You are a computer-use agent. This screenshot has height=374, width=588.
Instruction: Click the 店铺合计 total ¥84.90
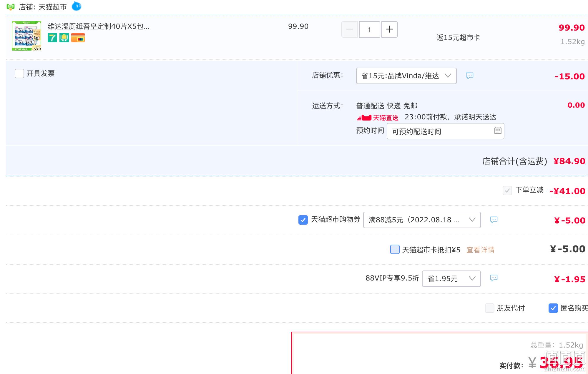pyautogui.click(x=569, y=161)
